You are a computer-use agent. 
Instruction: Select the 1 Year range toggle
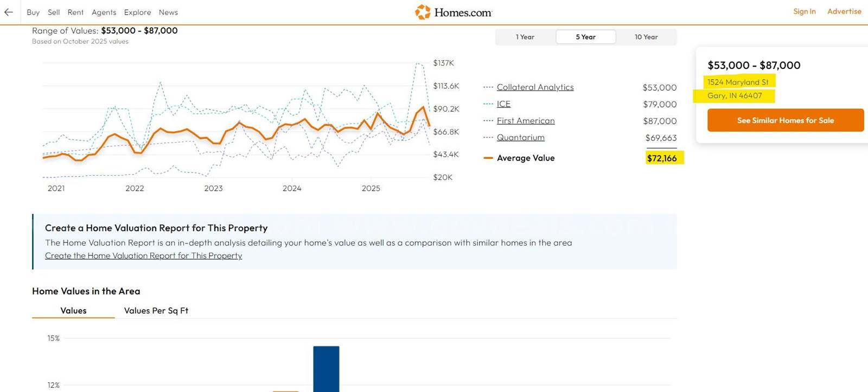(525, 37)
